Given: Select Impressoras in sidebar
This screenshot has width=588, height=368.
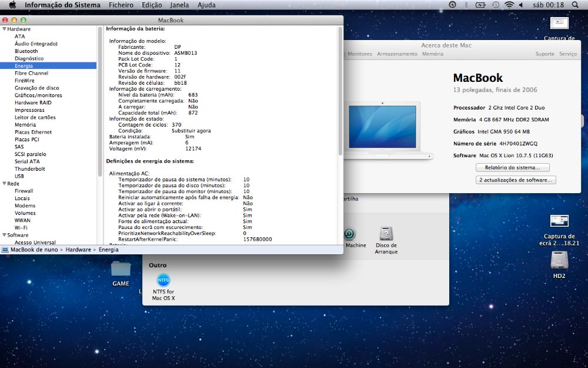Looking at the screenshot, I should [29, 110].
